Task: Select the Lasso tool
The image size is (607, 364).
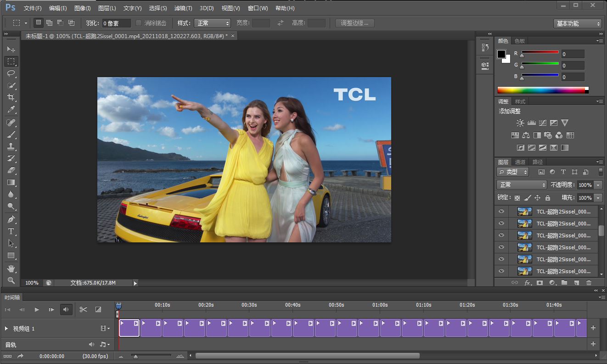Action: click(11, 73)
